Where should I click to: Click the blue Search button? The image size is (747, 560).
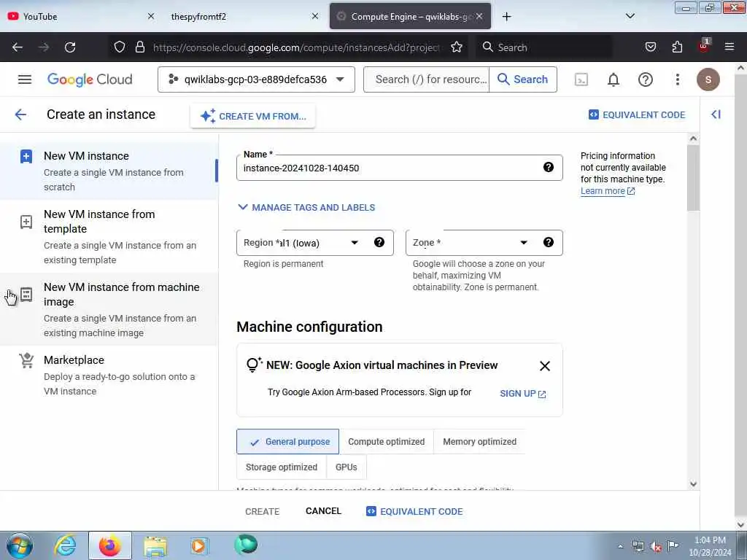(x=522, y=79)
